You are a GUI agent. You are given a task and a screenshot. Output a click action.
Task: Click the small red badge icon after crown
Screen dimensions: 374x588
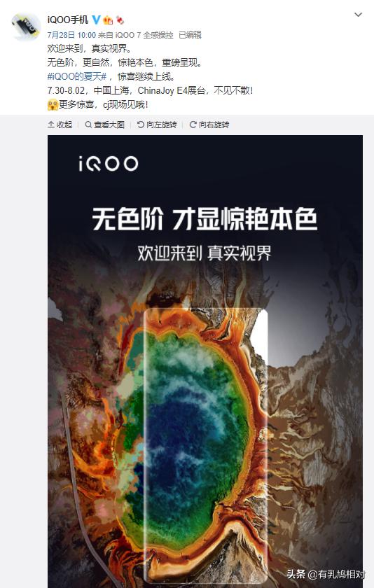click(x=120, y=20)
